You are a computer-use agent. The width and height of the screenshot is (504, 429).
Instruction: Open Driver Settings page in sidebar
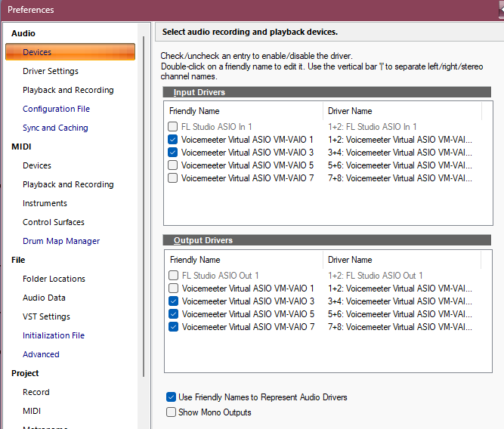[51, 71]
